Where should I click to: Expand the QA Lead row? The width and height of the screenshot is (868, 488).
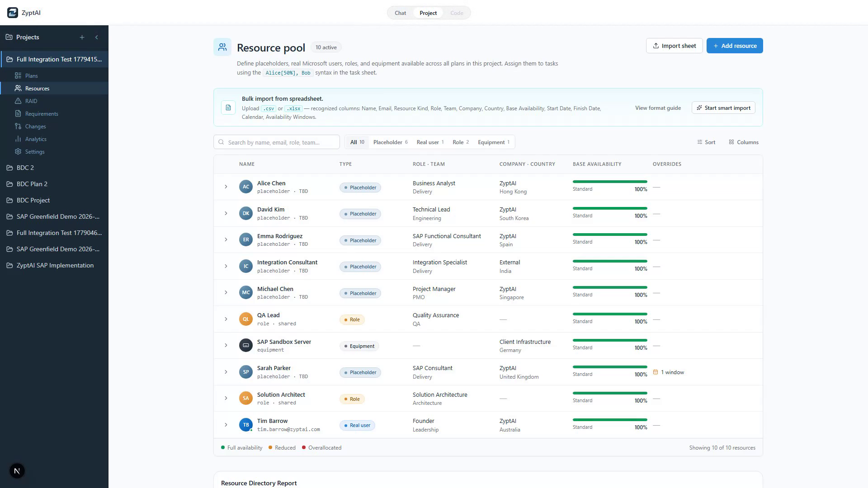point(226,319)
